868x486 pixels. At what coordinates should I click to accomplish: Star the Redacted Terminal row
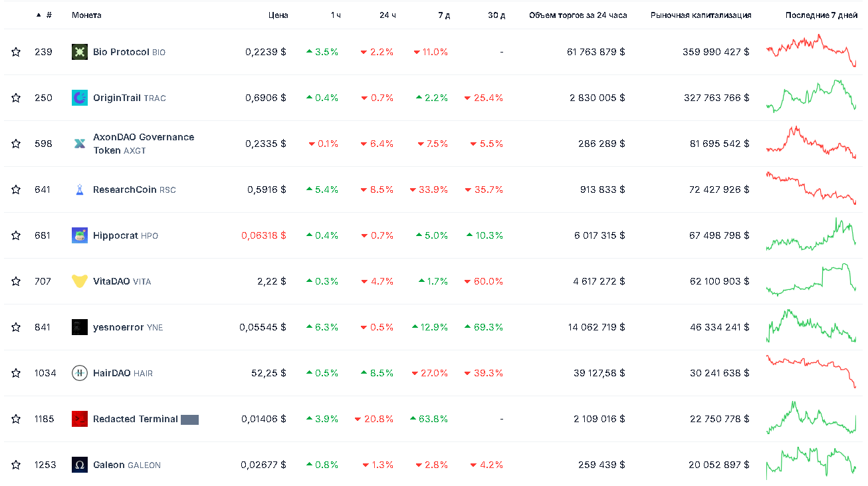16,419
